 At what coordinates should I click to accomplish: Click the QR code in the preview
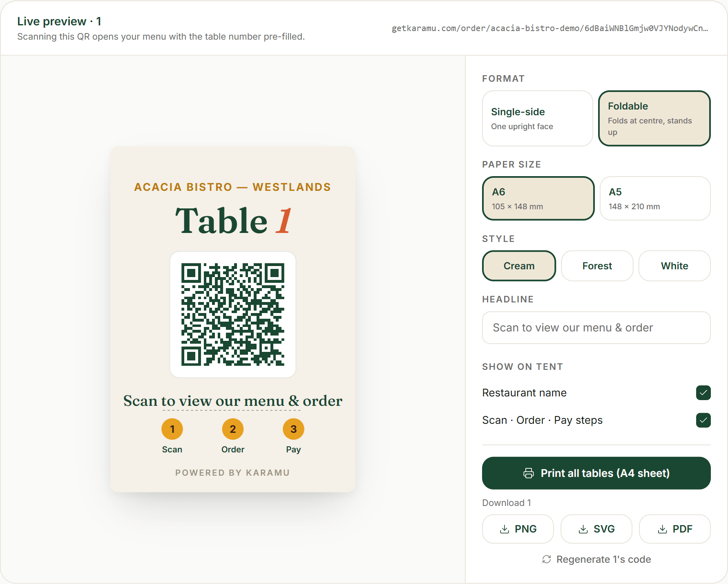click(x=233, y=315)
